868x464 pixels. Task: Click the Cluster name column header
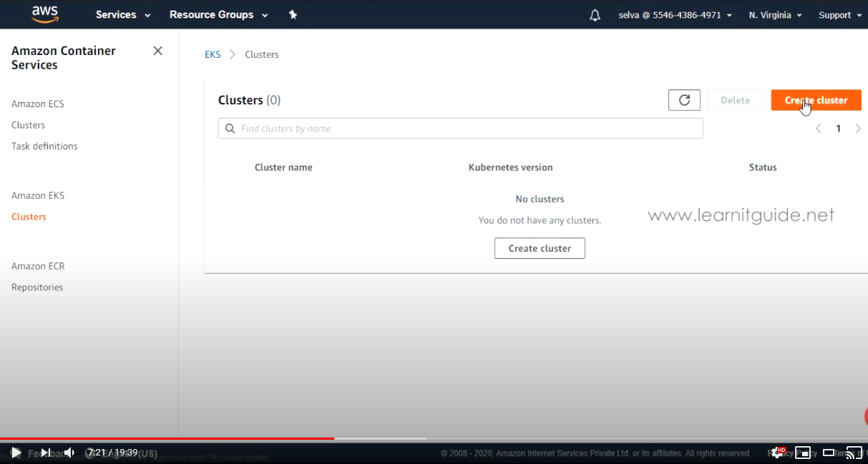283,167
